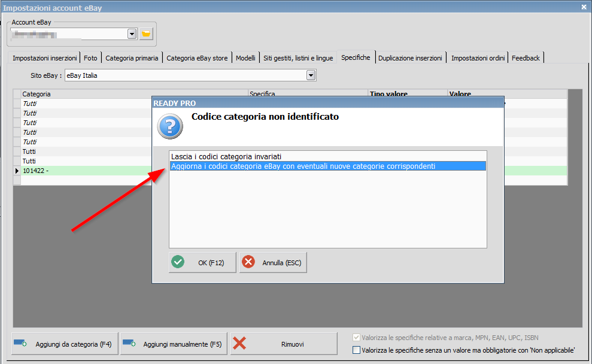Select the Categoria eBay store tab

pos(197,57)
